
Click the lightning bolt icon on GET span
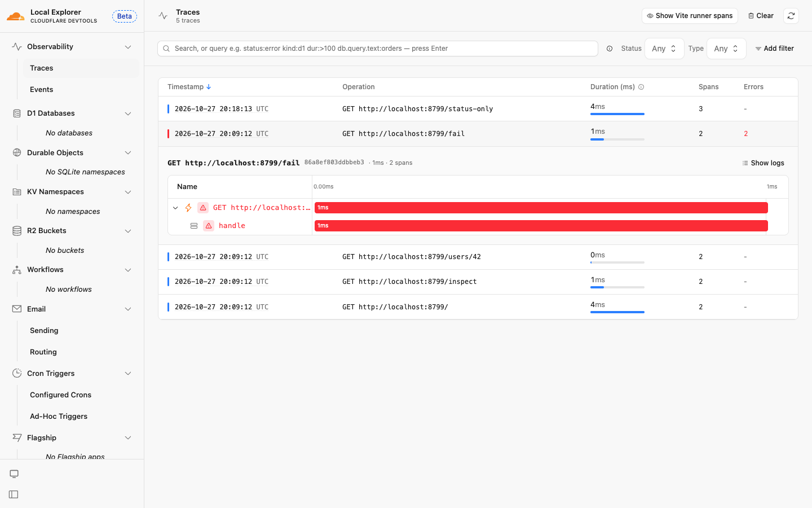point(188,208)
